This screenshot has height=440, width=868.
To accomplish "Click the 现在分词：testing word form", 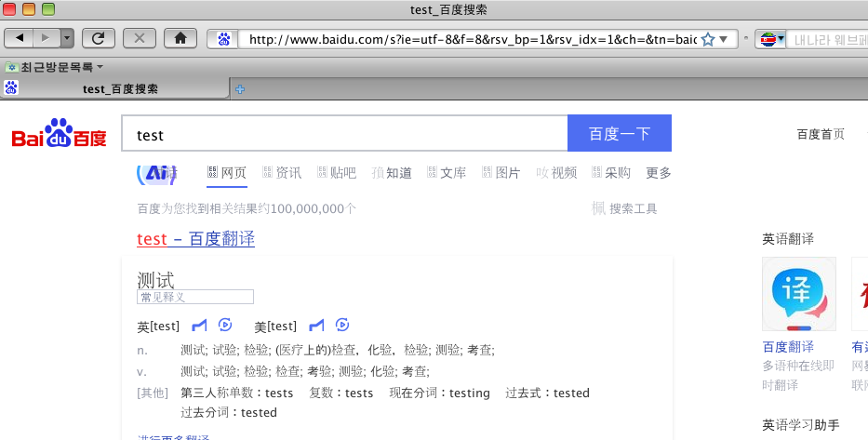I will click(x=439, y=393).
